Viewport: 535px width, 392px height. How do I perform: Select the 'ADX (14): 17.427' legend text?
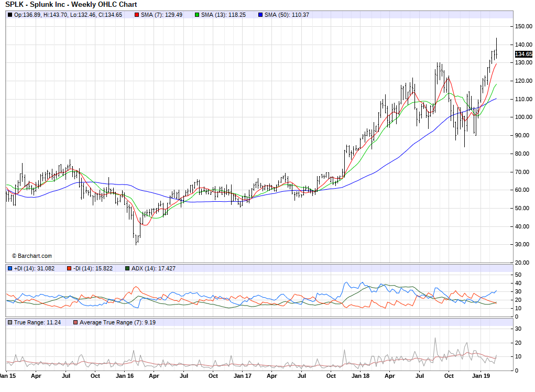click(154, 268)
